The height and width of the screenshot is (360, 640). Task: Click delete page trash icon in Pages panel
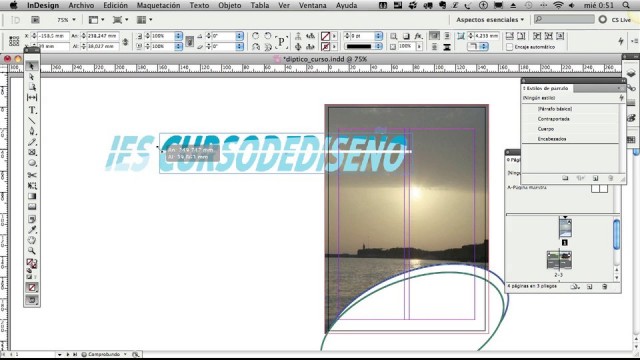pyautogui.click(x=605, y=287)
